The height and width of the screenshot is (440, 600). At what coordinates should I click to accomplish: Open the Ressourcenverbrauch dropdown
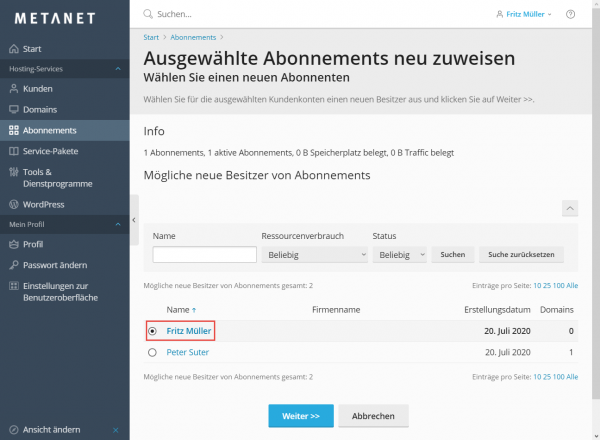point(314,255)
